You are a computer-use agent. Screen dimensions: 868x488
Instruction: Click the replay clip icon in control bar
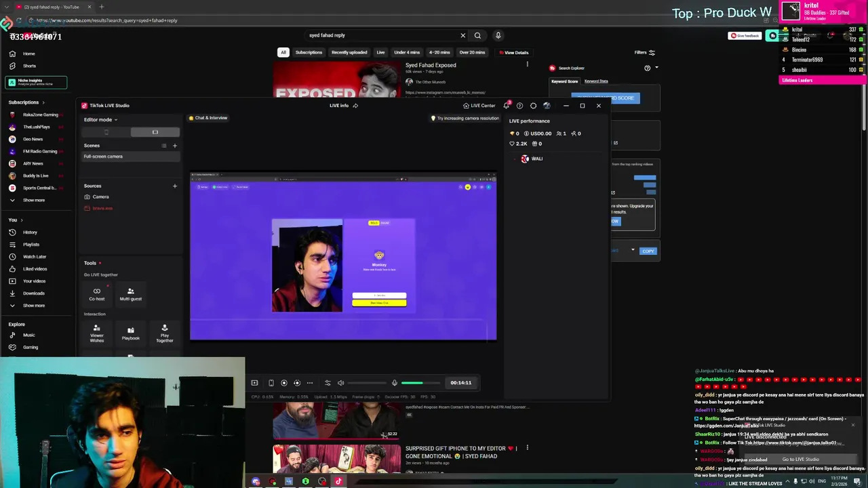[296, 383]
